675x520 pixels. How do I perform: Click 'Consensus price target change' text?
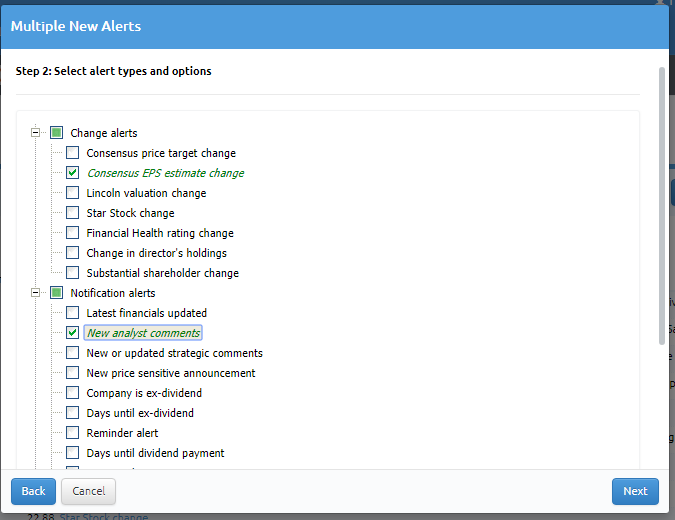pyautogui.click(x=161, y=153)
